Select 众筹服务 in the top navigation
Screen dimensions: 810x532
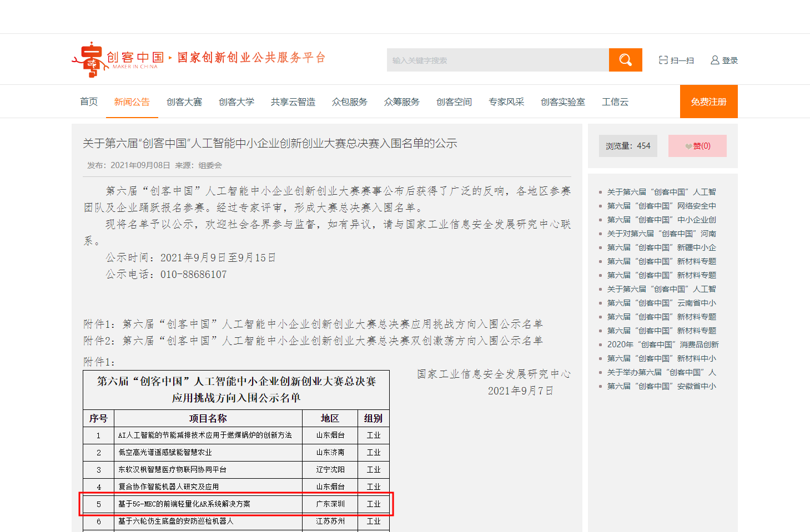(x=401, y=102)
